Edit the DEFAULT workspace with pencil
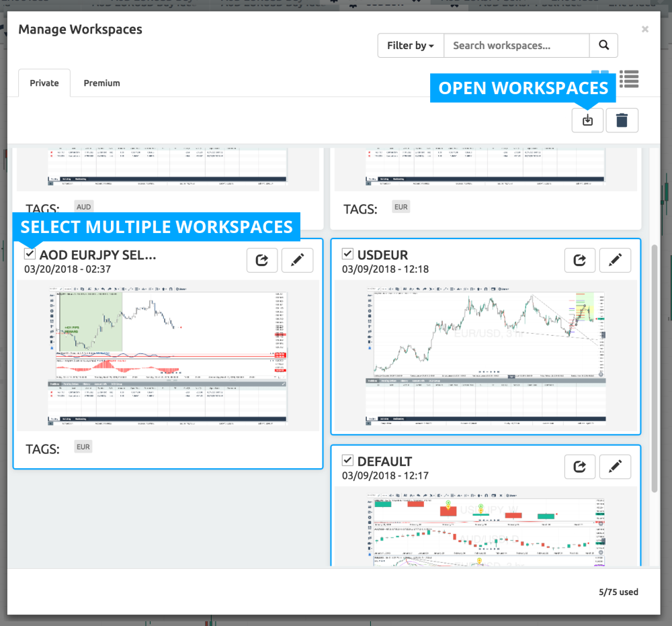Image resolution: width=672 pixels, height=626 pixels. tap(615, 467)
